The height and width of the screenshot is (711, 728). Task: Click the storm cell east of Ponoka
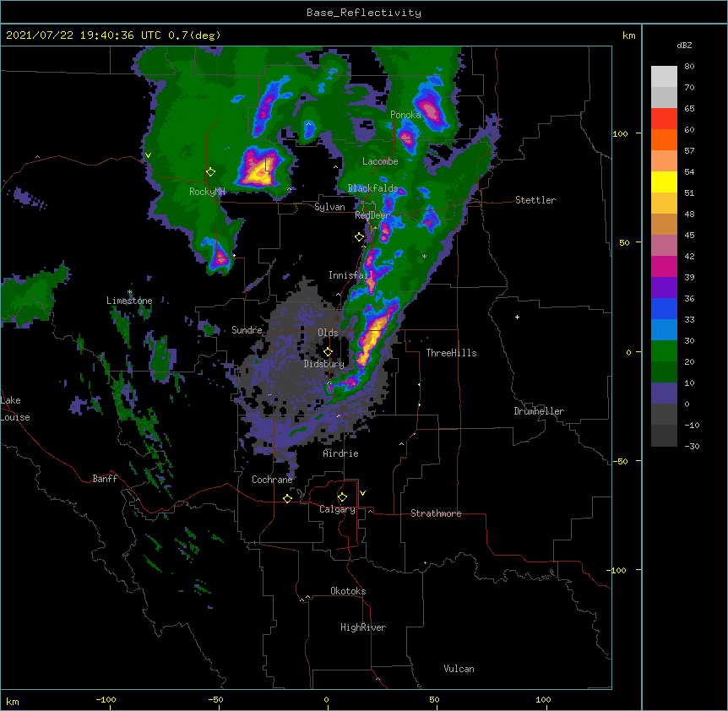[430, 111]
